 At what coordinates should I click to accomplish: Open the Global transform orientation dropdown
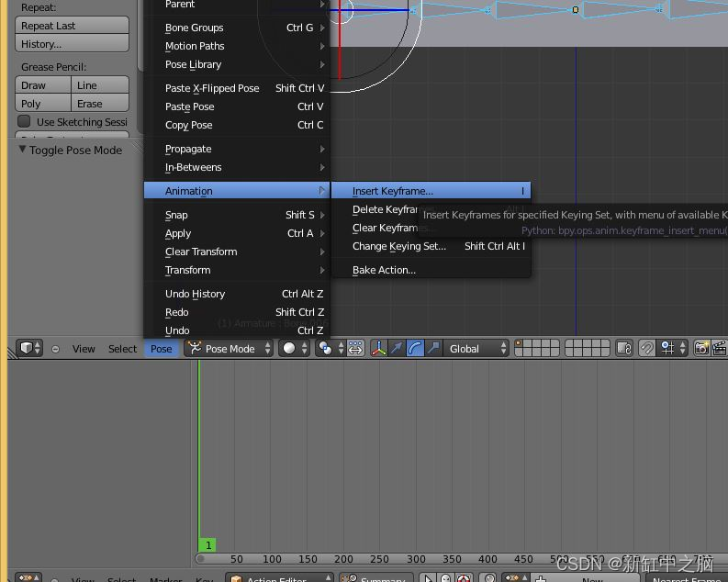tap(476, 348)
